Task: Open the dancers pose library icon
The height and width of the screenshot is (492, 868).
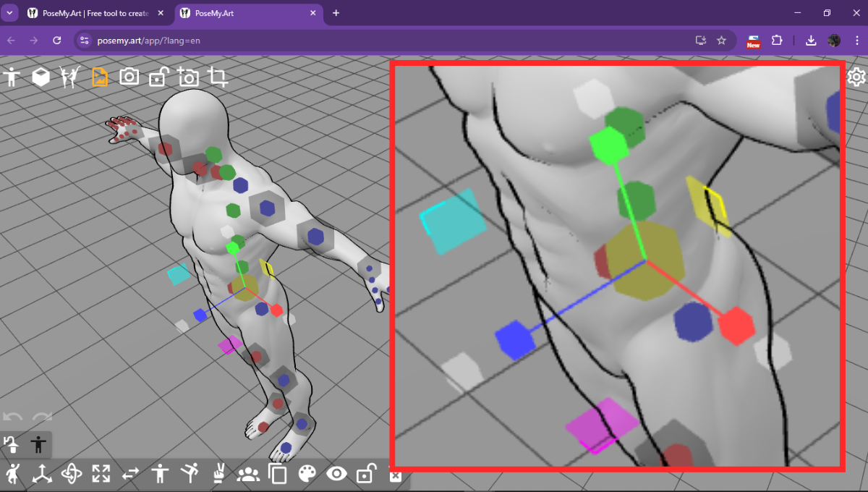Action: point(70,76)
